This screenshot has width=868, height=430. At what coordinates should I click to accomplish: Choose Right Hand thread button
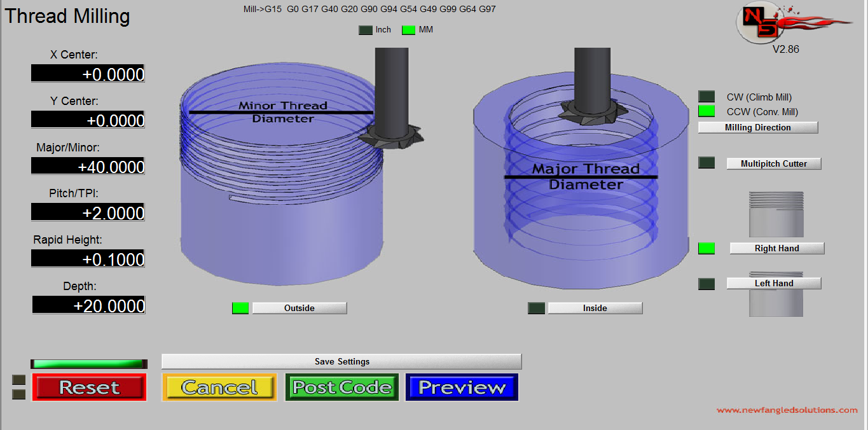pyautogui.click(x=776, y=248)
